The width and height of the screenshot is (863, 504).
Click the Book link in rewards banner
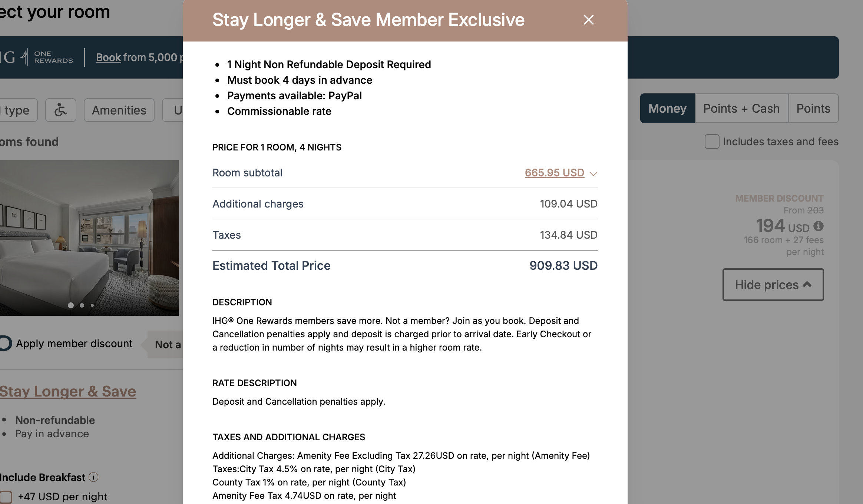tap(108, 57)
